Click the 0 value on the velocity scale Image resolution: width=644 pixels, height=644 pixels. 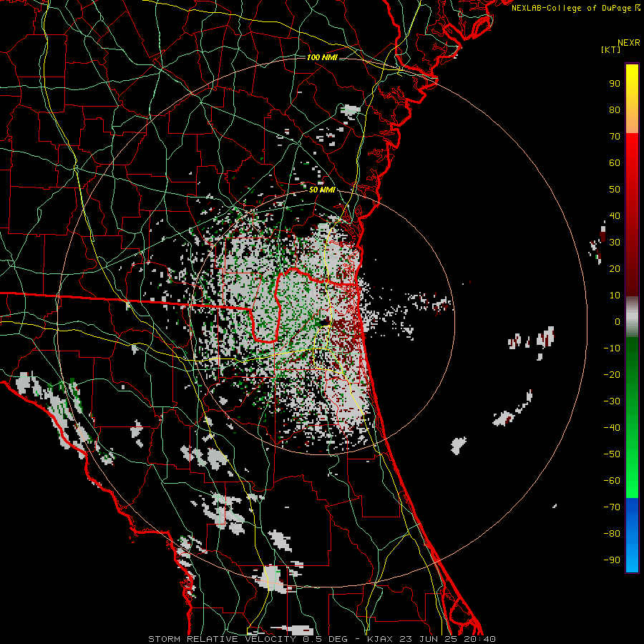(x=618, y=321)
